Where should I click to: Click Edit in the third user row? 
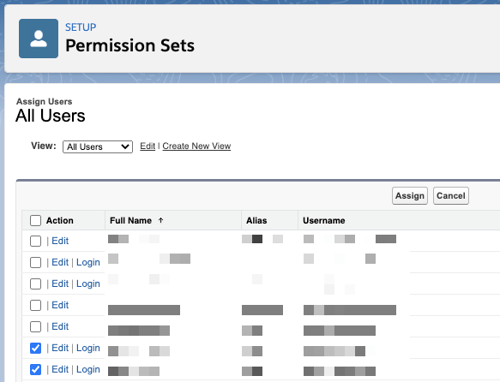[60, 283]
